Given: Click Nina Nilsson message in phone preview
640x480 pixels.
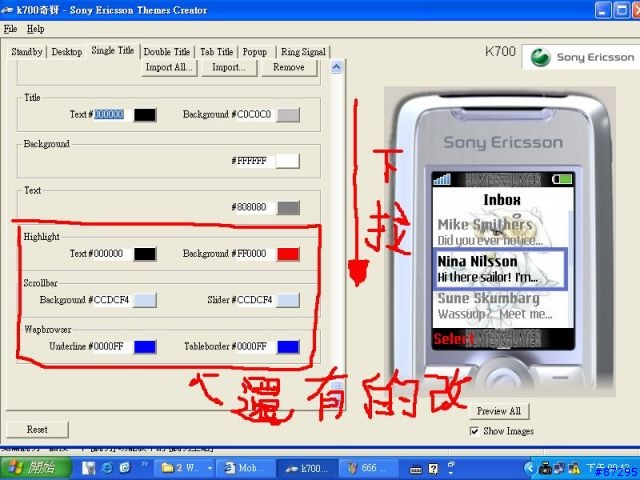Looking at the screenshot, I should pos(500,269).
